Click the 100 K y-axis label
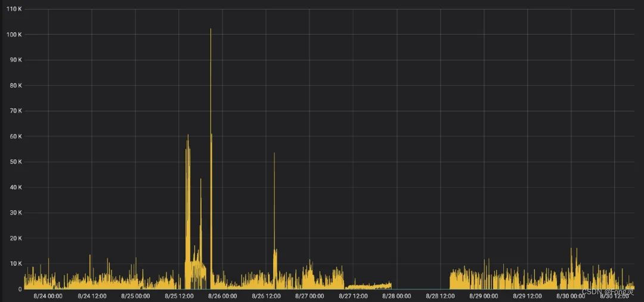The image size is (644, 302). click(x=14, y=35)
